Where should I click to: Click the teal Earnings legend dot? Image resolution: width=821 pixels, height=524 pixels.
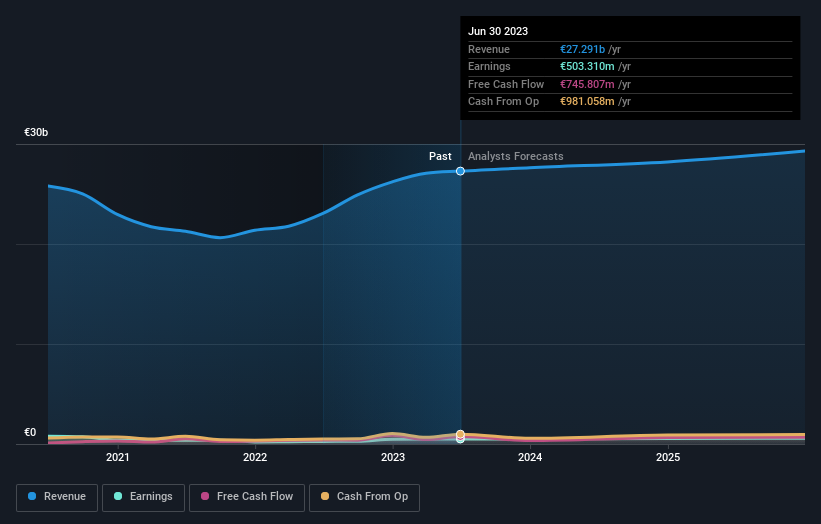118,496
